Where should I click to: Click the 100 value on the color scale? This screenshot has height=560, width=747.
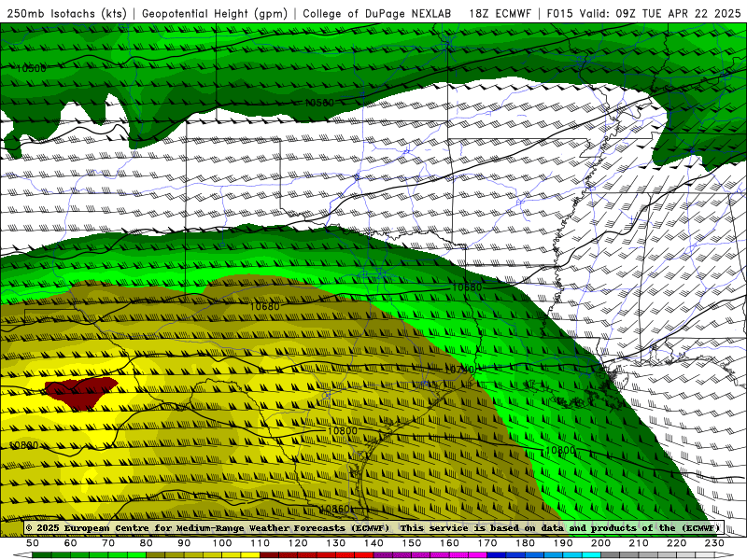point(222,543)
